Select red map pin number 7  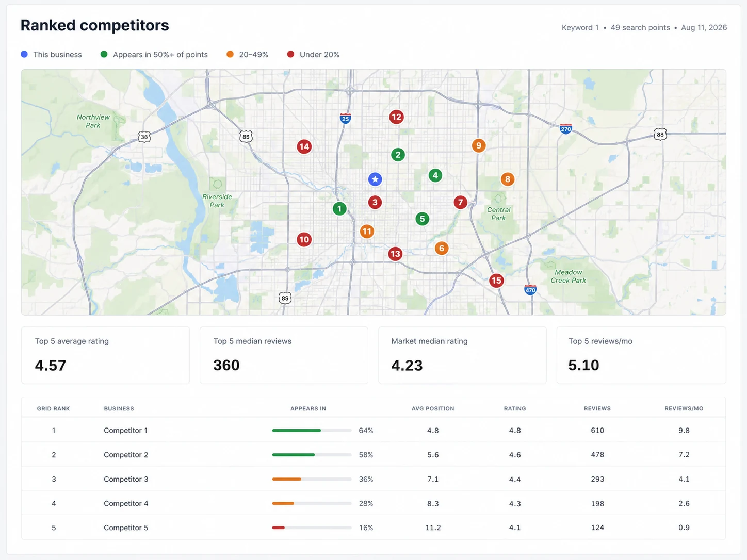(x=461, y=202)
